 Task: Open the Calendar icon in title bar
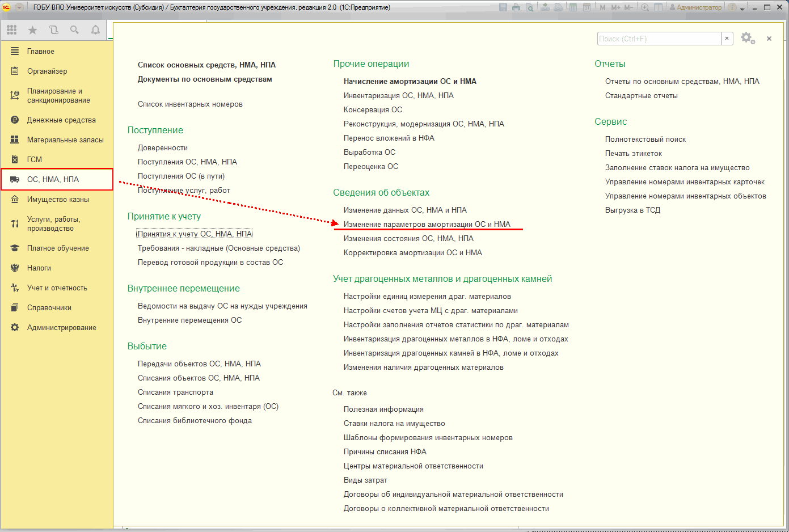click(x=587, y=7)
